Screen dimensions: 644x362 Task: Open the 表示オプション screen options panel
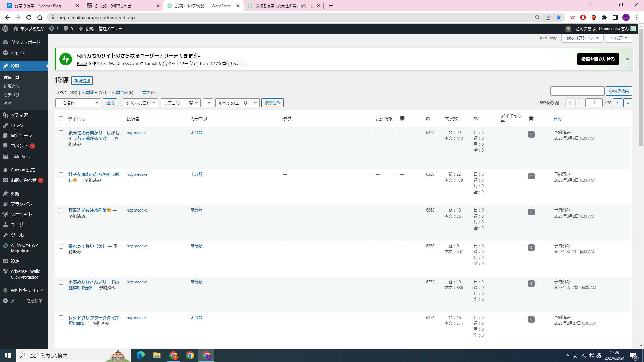(582, 38)
